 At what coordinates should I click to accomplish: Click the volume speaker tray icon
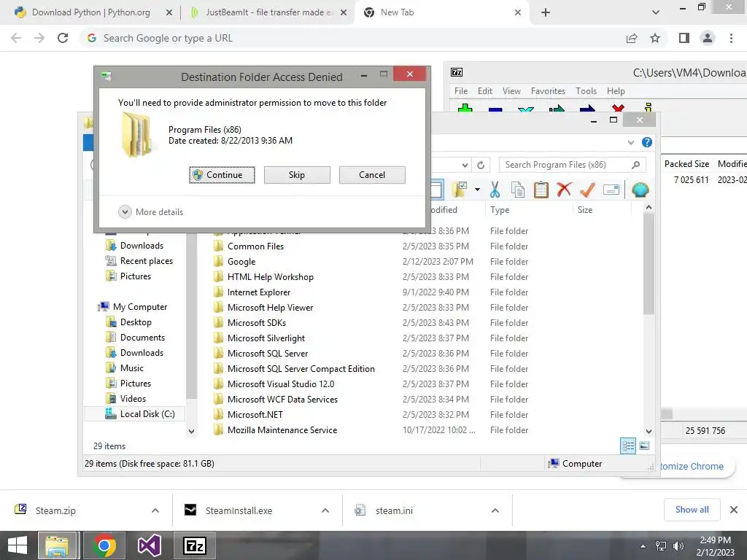tap(678, 546)
